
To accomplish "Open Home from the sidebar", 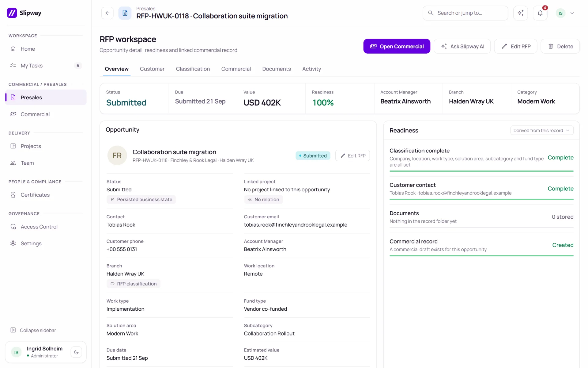I will tap(46, 49).
